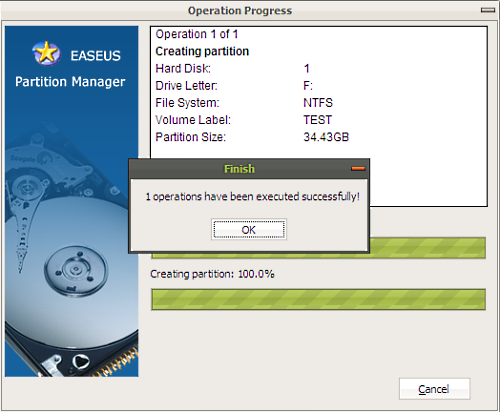Click the Partition Size 34.43GB value
The image size is (500, 412).
pyautogui.click(x=326, y=137)
